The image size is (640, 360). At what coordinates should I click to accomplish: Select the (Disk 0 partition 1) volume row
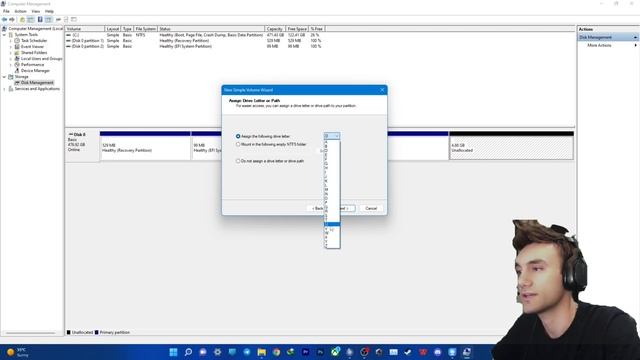(194, 41)
